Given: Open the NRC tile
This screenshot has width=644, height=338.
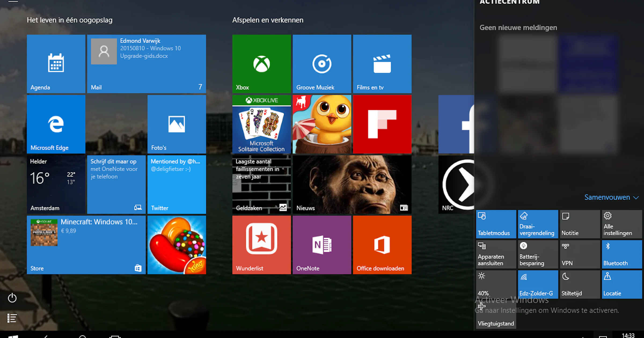Looking at the screenshot, I should pyautogui.click(x=456, y=185).
